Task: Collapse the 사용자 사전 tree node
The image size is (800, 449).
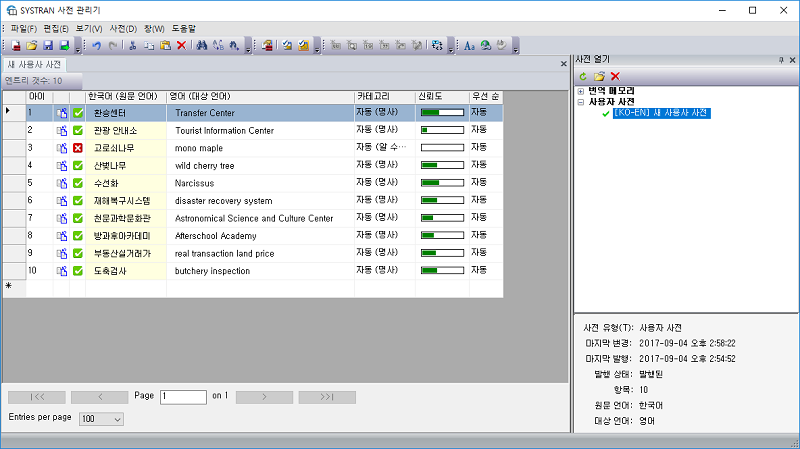Action: 581,102
